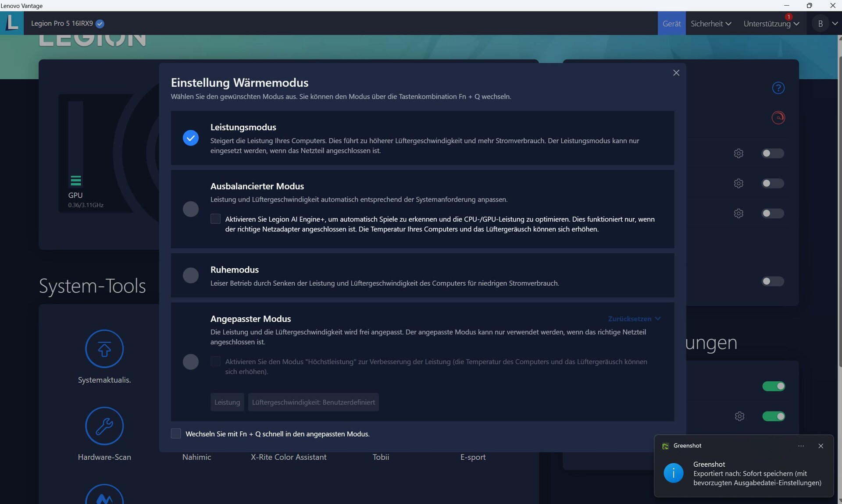Check the Fn + Q quick switch option
The height and width of the screenshot is (504, 842).
point(176,433)
